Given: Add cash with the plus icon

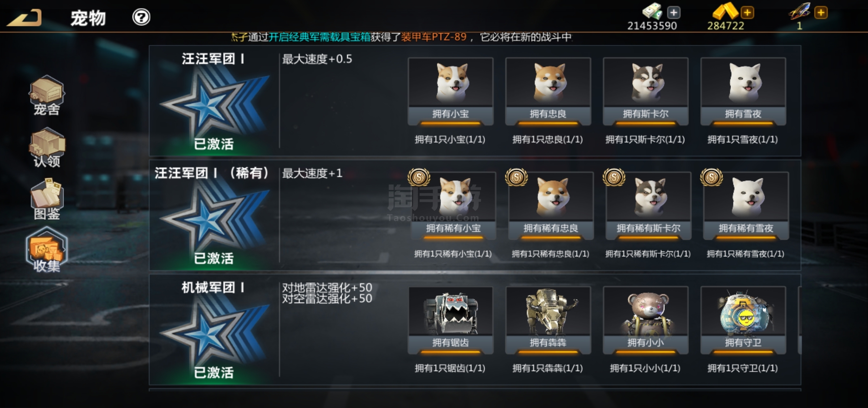Looking at the screenshot, I should pyautogui.click(x=673, y=13).
